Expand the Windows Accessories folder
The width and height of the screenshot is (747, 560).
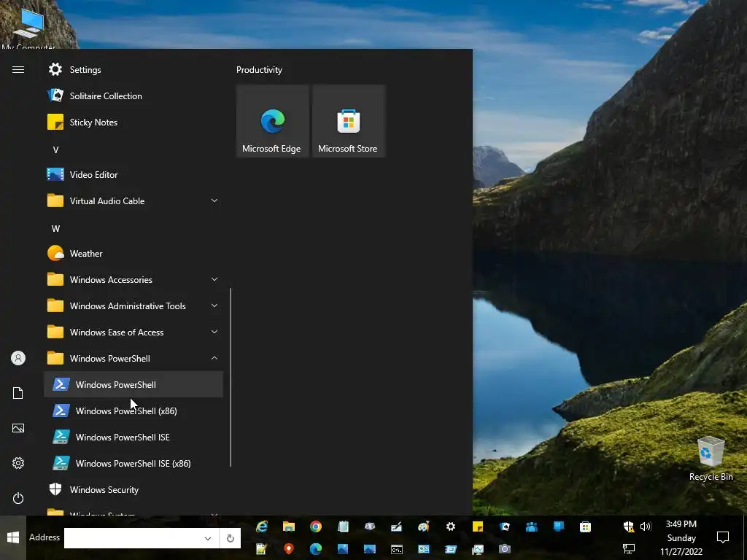214,279
